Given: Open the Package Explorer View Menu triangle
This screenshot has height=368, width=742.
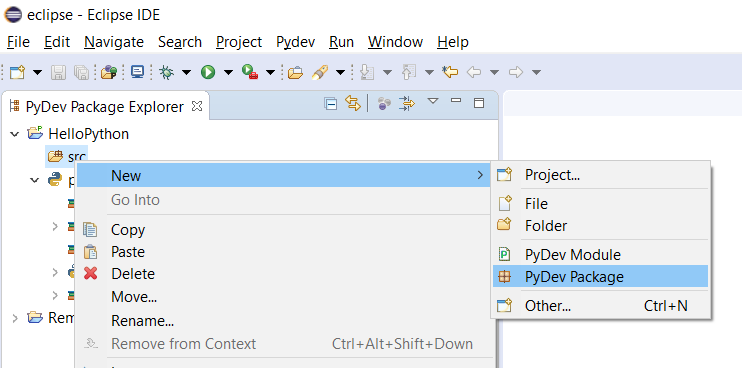Looking at the screenshot, I should pyautogui.click(x=433, y=101).
